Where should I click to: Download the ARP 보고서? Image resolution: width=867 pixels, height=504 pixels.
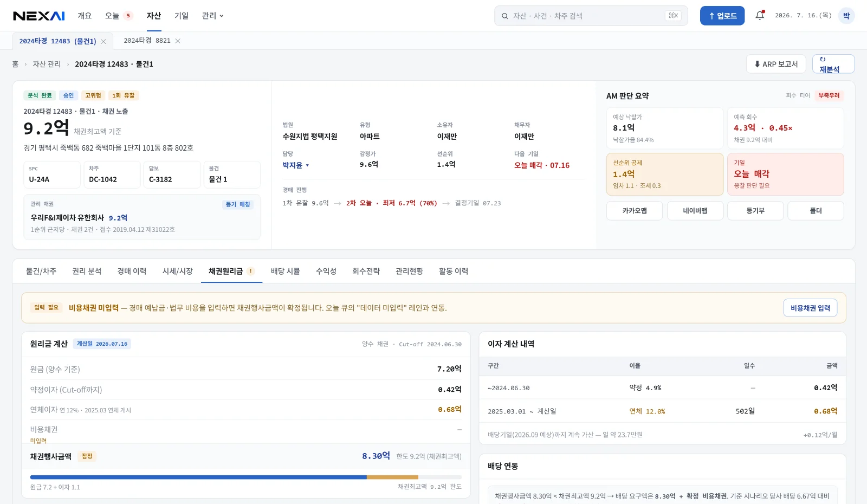(x=776, y=64)
